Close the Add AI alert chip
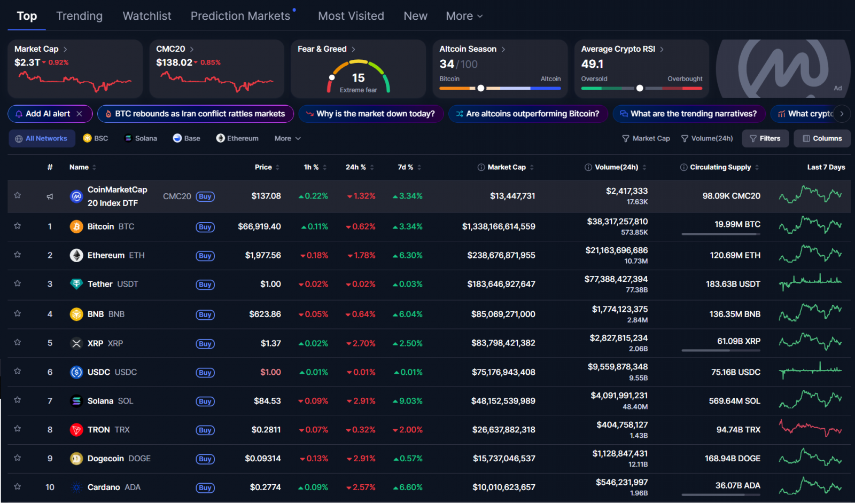 click(x=80, y=114)
